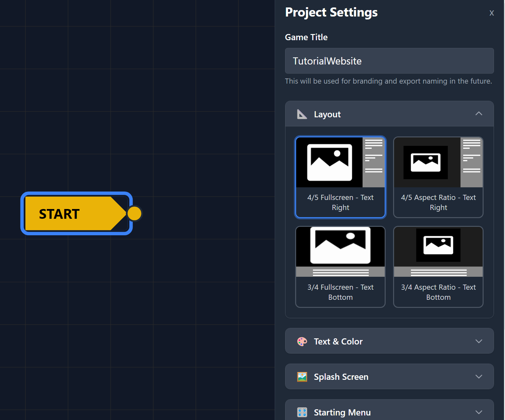Click the yellow output connector on START node

[134, 213]
